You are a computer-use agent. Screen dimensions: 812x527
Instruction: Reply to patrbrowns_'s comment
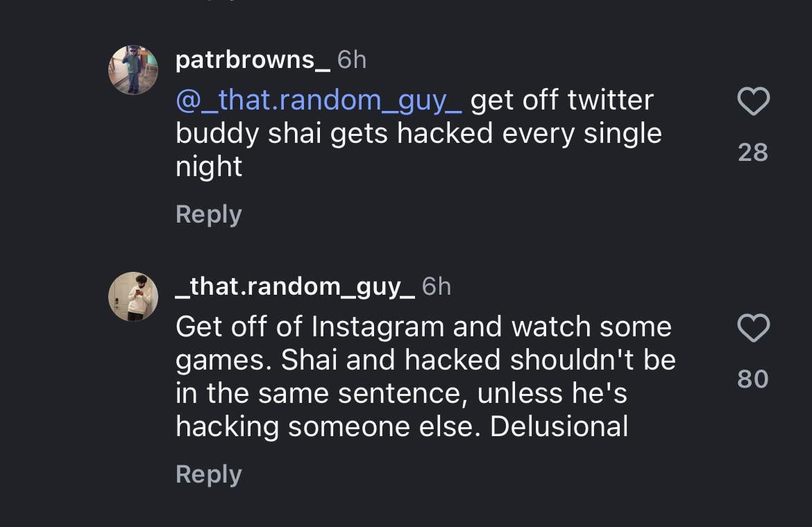pyautogui.click(x=208, y=214)
